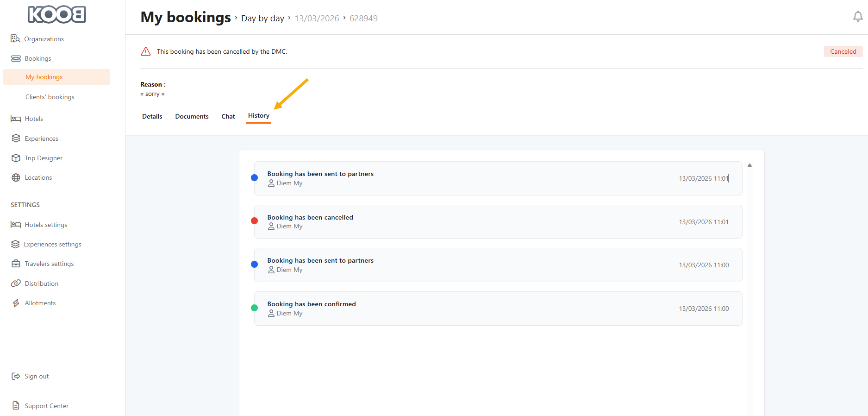Image resolution: width=868 pixels, height=416 pixels.
Task: Click the red warning triangle icon
Action: pos(146,51)
